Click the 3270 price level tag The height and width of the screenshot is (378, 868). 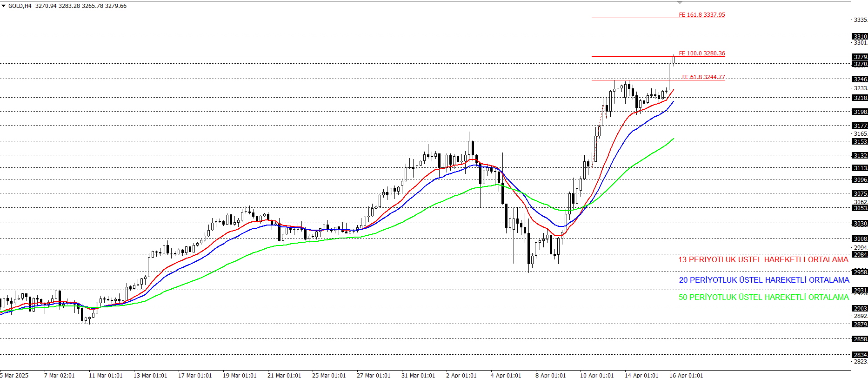coord(860,64)
